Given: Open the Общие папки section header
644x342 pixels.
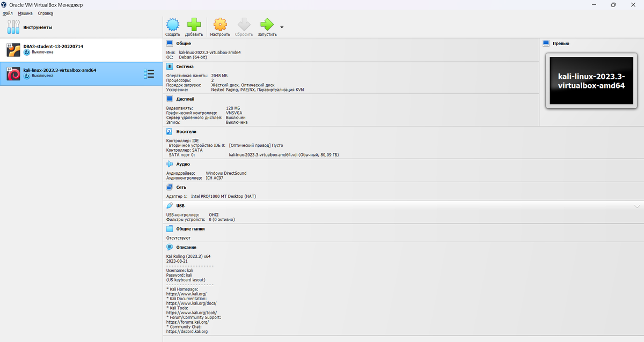Looking at the screenshot, I should (x=190, y=229).
